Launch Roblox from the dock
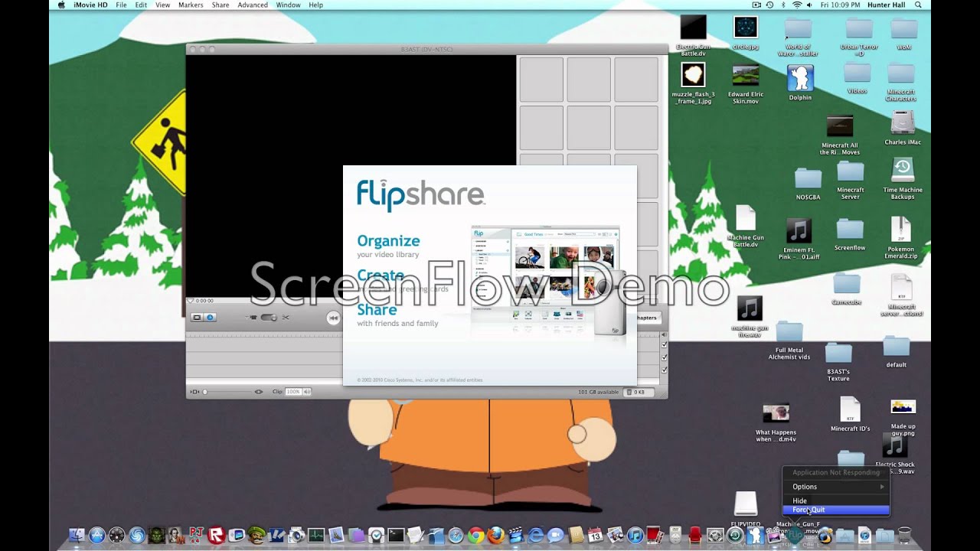Image resolution: width=980 pixels, height=551 pixels. point(217,535)
